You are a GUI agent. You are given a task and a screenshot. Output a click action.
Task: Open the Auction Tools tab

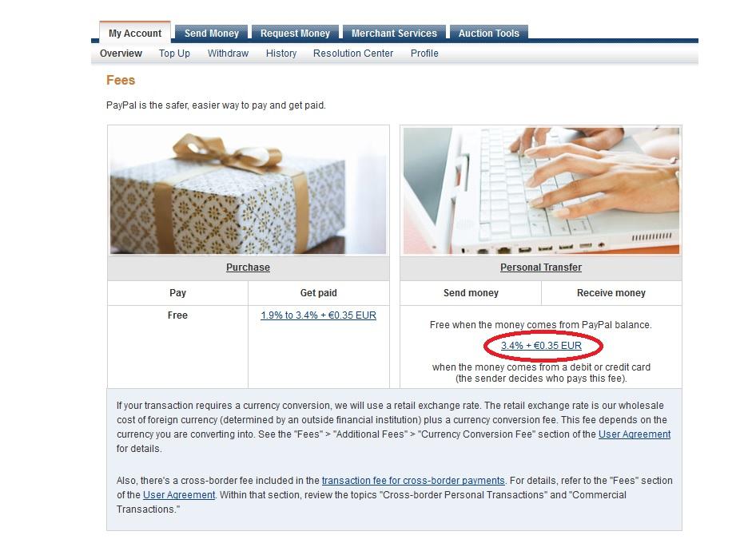tap(488, 34)
